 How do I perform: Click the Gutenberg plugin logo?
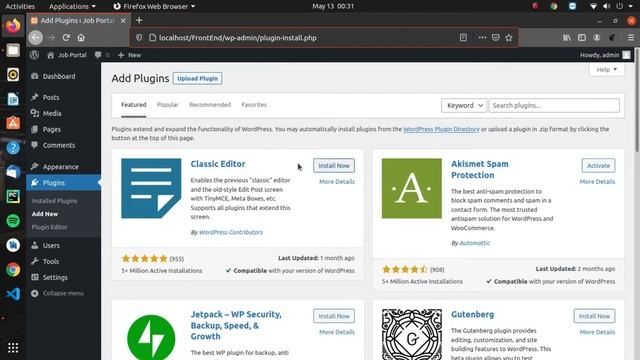point(411,334)
